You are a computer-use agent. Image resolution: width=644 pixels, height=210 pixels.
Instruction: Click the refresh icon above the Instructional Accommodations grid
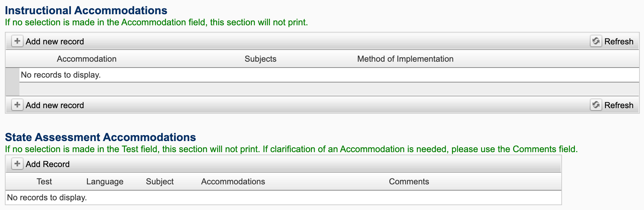(x=596, y=41)
